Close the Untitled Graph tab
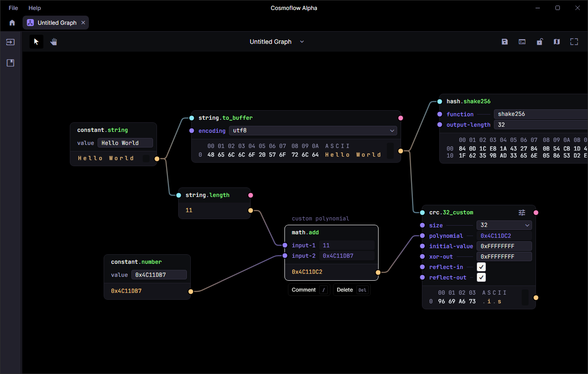 tap(83, 23)
